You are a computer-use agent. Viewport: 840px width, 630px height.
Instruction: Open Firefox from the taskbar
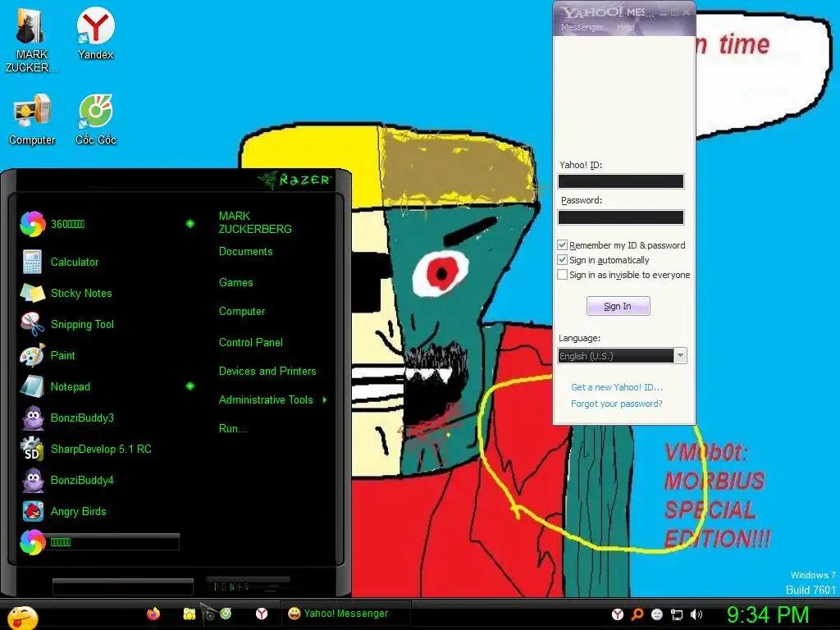[x=153, y=614]
